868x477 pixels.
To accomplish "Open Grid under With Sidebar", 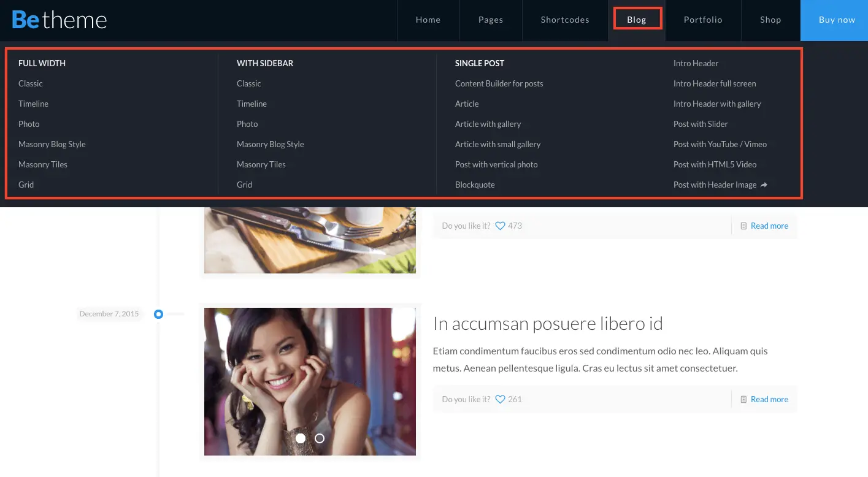I will coord(245,185).
